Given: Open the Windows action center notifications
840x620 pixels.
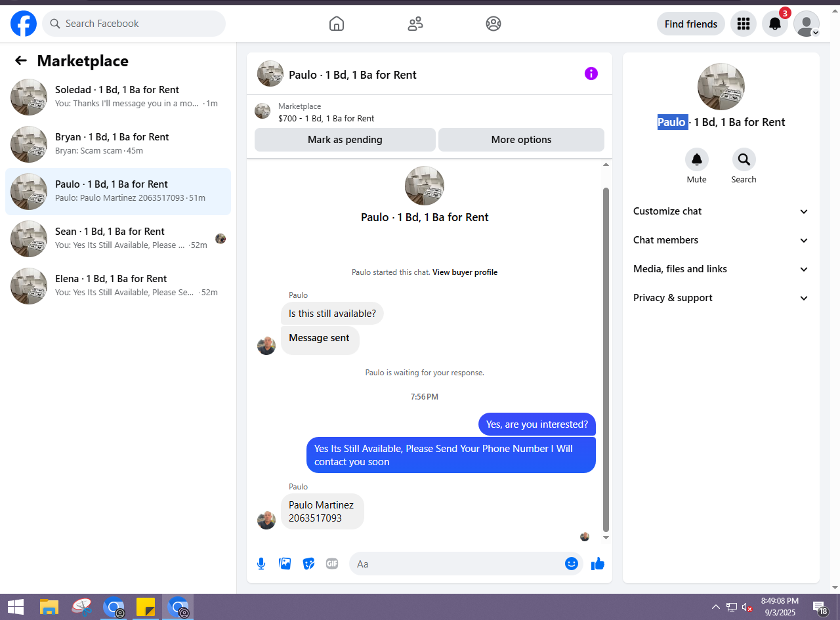Looking at the screenshot, I should (x=820, y=607).
